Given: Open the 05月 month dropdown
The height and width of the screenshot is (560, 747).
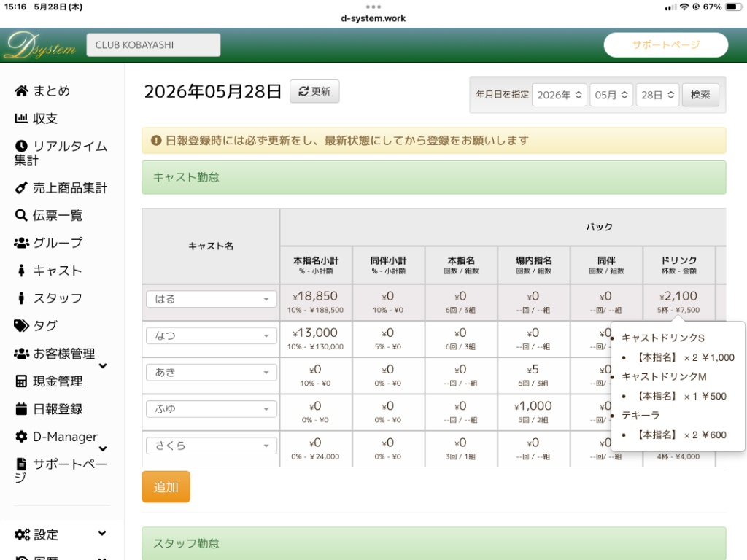Looking at the screenshot, I should click(x=611, y=95).
